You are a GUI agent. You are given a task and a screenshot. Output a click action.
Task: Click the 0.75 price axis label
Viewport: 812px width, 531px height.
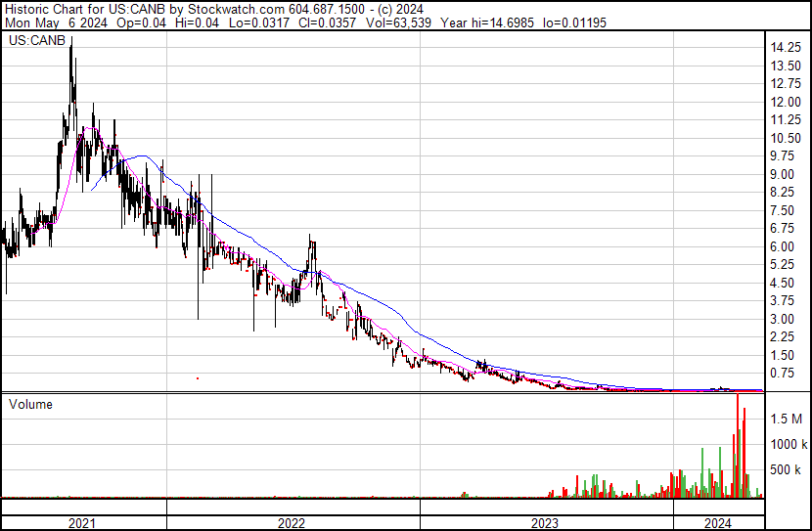click(782, 374)
